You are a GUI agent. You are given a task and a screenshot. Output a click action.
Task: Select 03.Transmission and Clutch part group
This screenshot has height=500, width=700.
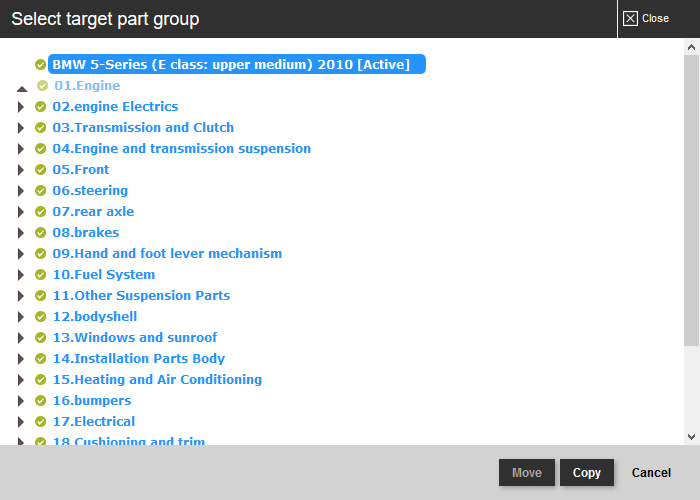click(x=143, y=127)
